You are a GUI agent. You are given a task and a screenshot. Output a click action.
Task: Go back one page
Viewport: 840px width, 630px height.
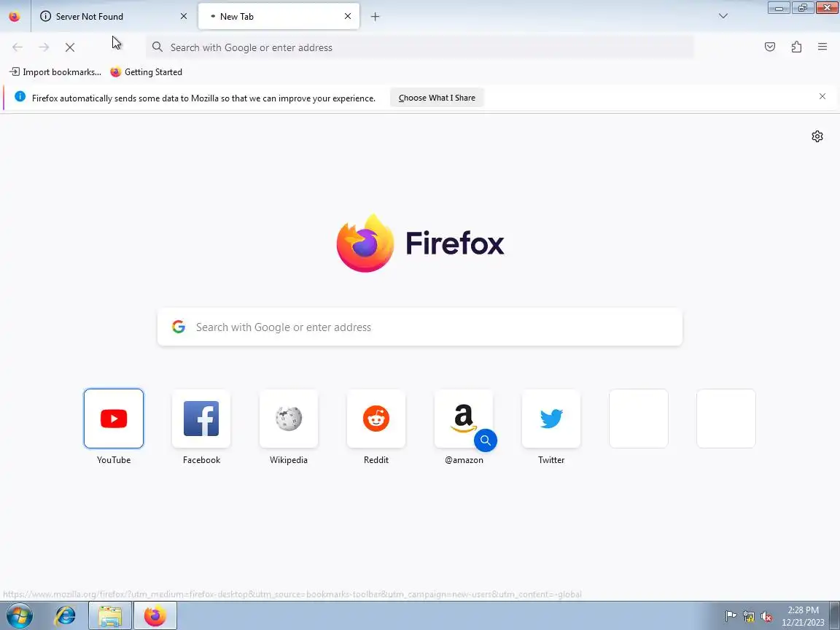(17, 47)
